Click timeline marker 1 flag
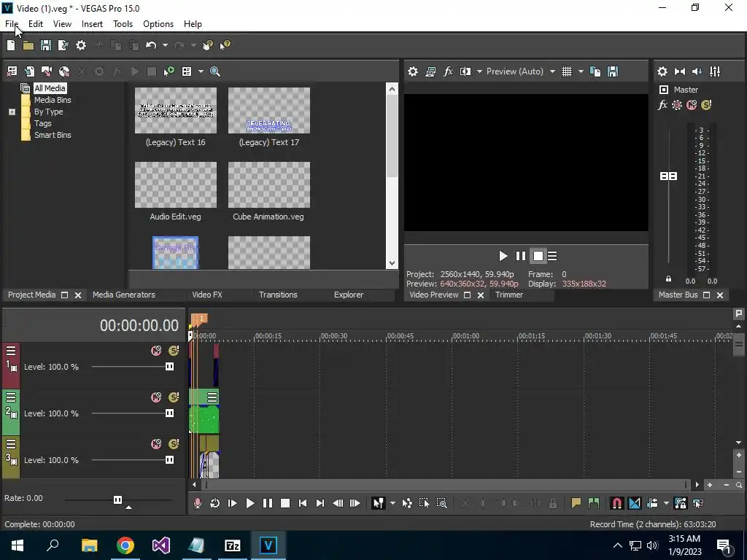The image size is (747, 560). 201,319
